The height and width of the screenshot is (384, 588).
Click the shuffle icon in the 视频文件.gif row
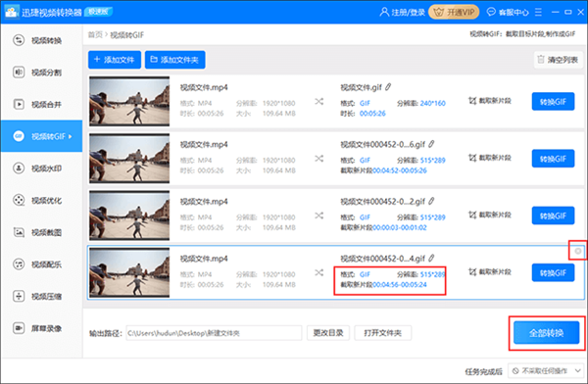click(x=318, y=102)
